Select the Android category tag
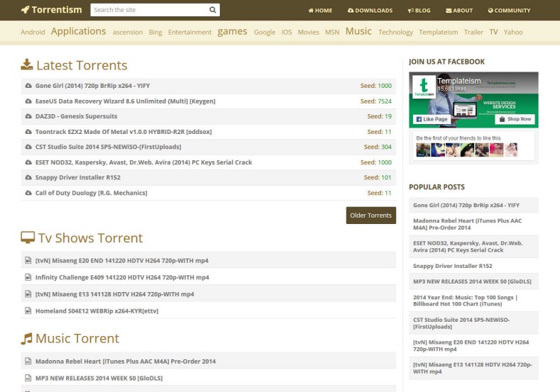The image size is (560, 392). pyautogui.click(x=33, y=32)
